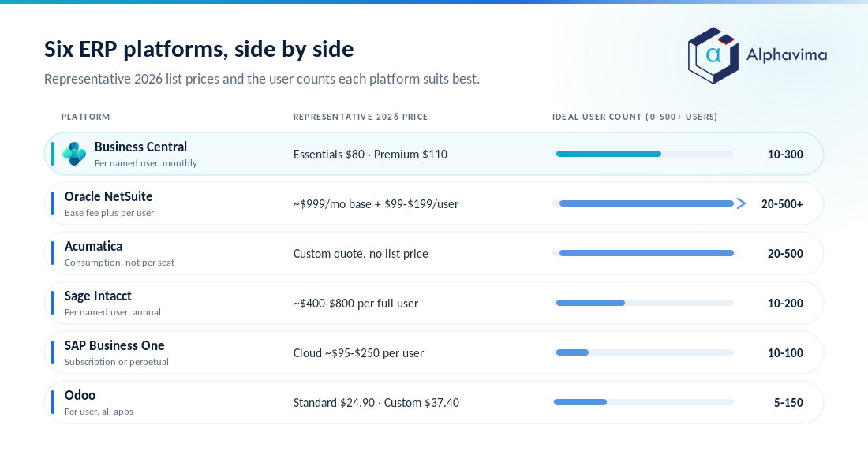Viewport: 868px width, 473px height.
Task: Click the '10-200' user range value
Action: (785, 304)
